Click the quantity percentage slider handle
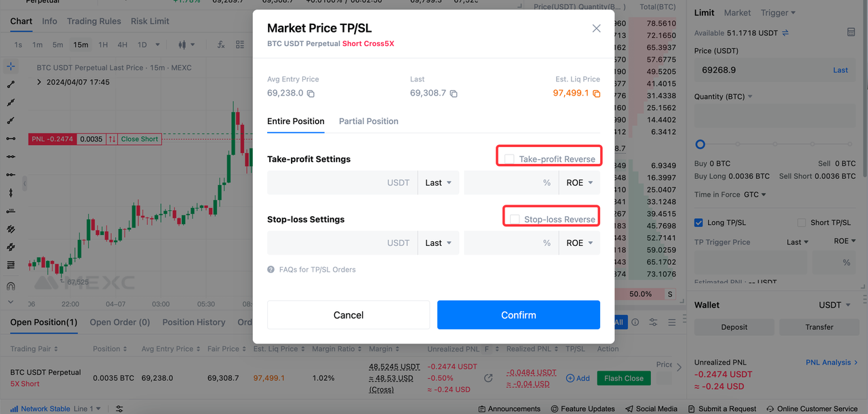Viewport: 868px width, 414px height. pyautogui.click(x=701, y=144)
